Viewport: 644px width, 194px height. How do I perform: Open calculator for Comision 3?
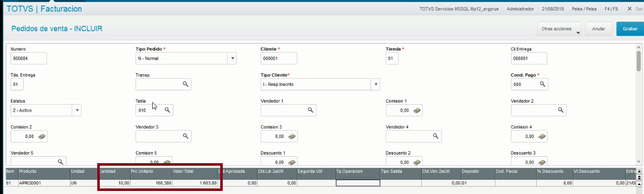292,136
